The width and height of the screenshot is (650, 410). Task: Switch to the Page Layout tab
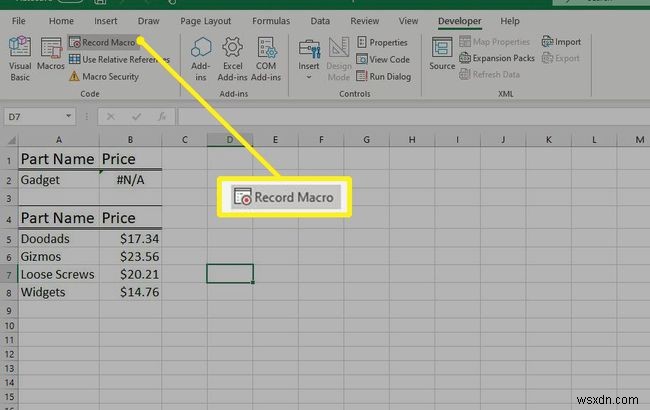[206, 21]
